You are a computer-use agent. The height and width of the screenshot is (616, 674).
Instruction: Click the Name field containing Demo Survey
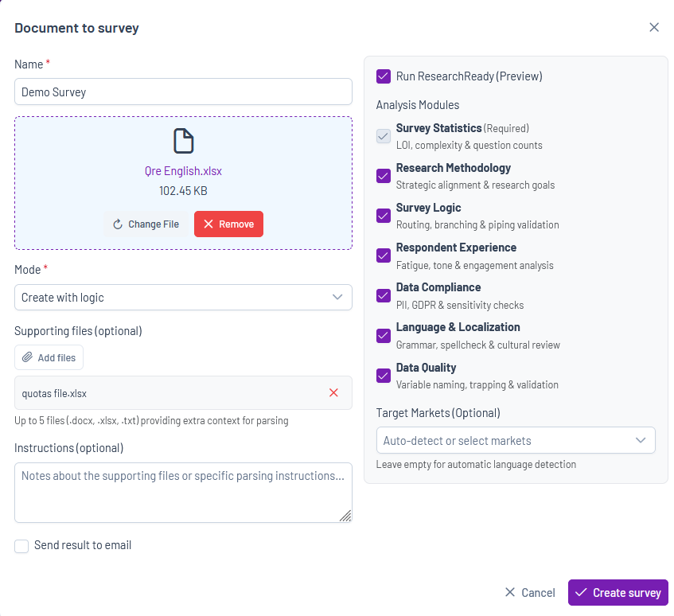(183, 92)
